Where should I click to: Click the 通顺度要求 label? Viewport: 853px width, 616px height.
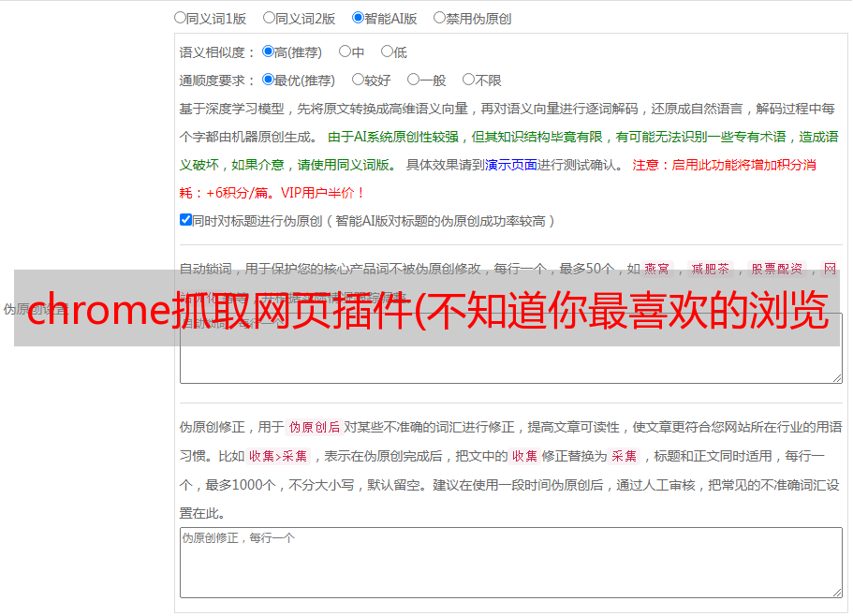217,81
